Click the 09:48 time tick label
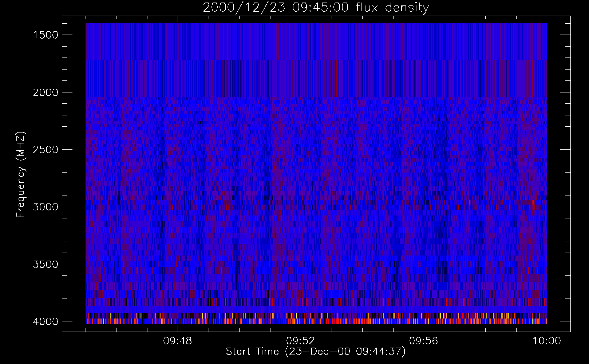589x364 pixels. pos(178,341)
